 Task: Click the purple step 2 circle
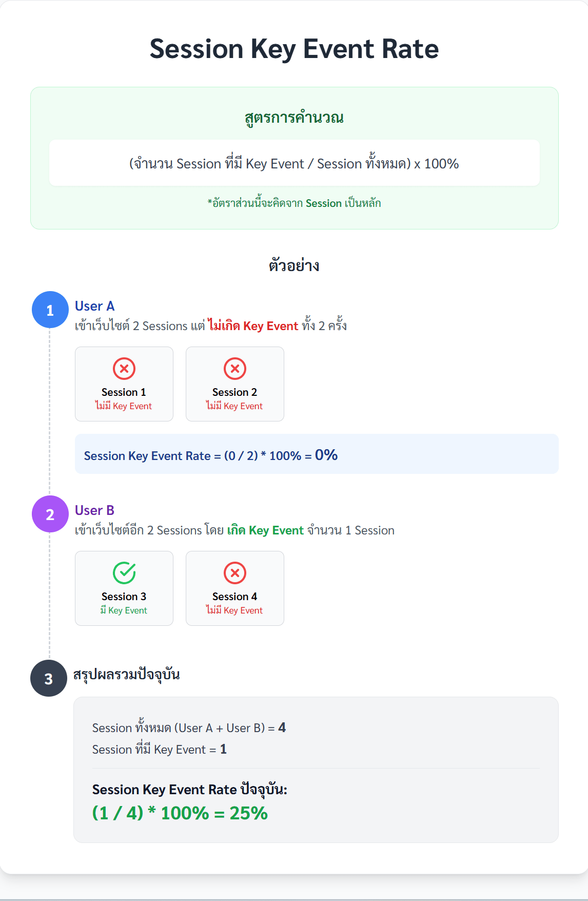pyautogui.click(x=50, y=514)
